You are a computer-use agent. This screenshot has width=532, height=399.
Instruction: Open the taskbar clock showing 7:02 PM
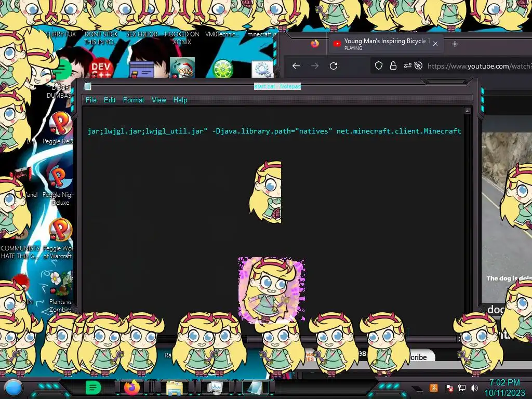click(x=504, y=388)
